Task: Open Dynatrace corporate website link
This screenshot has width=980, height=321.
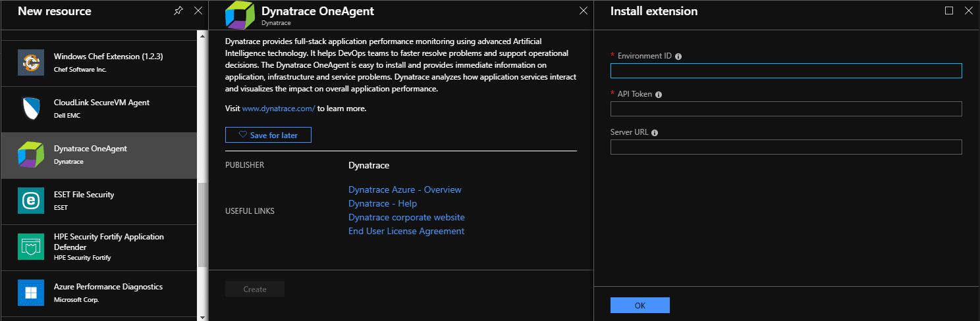Action: [x=406, y=217]
